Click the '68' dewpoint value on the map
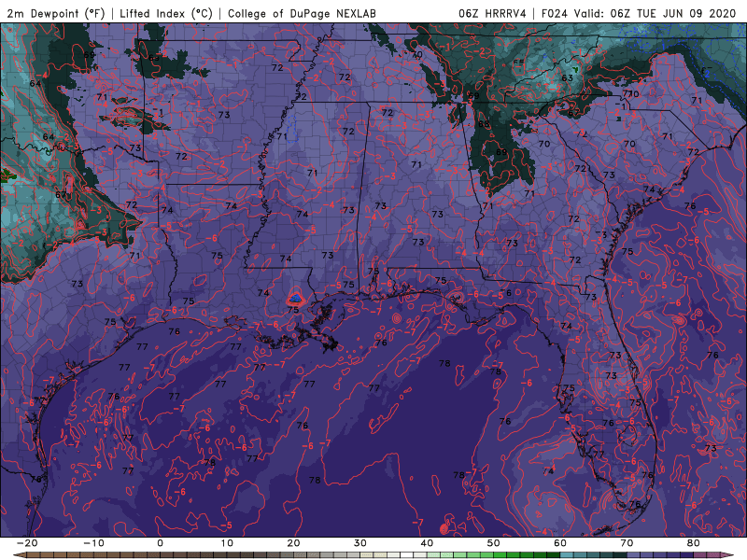Screen dimensions: 747x560 484,124
